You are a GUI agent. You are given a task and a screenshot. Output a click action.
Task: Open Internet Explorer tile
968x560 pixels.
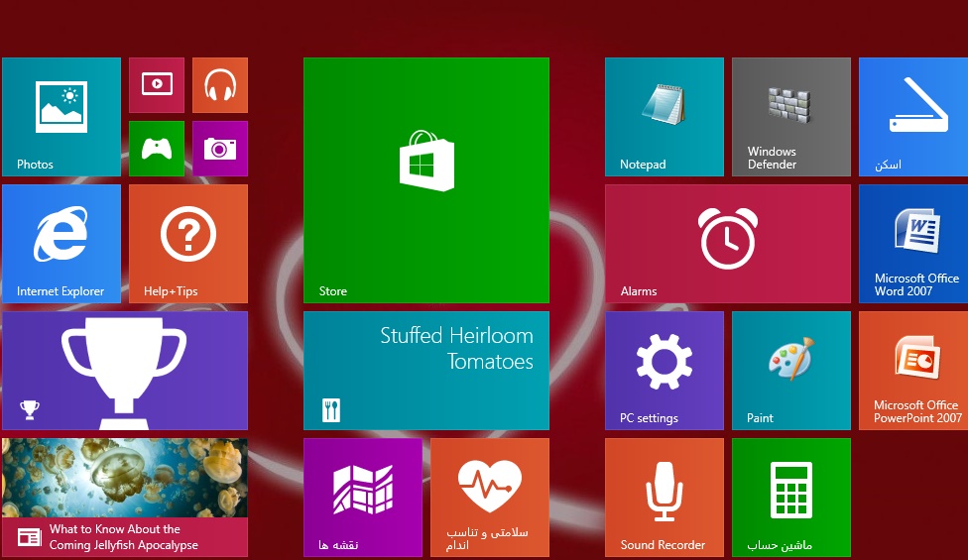point(61,244)
